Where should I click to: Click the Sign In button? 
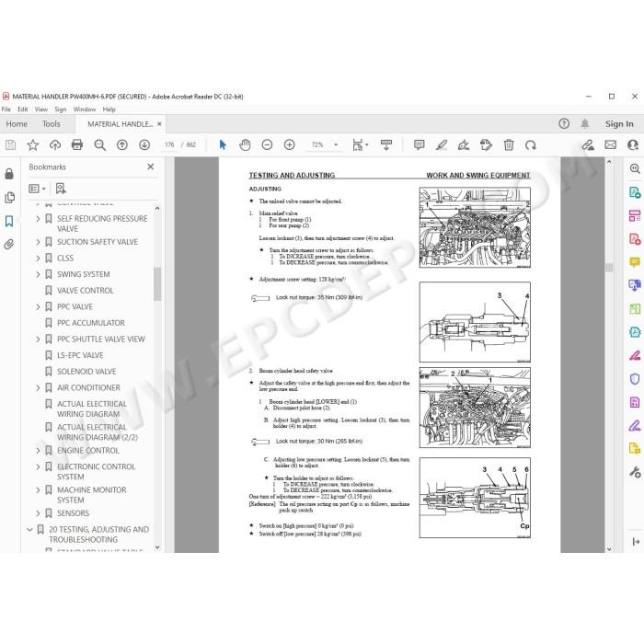(619, 123)
